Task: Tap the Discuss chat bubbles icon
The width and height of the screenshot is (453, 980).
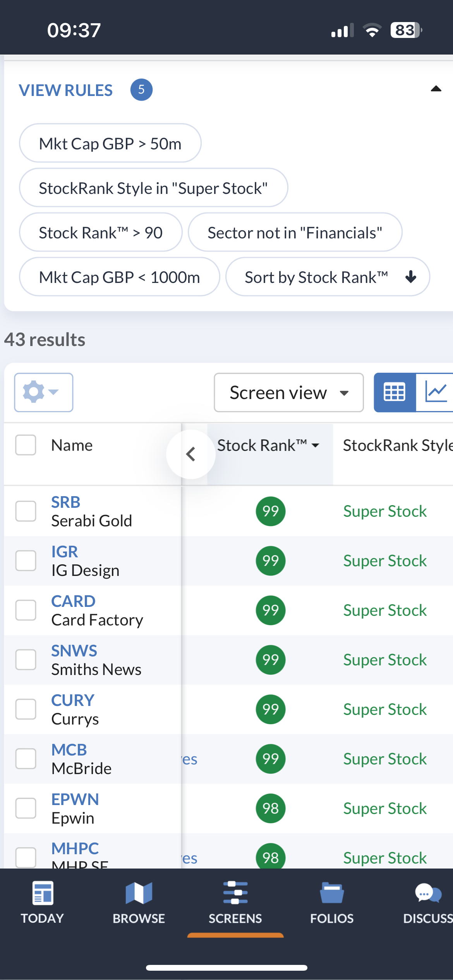Action: click(x=428, y=893)
